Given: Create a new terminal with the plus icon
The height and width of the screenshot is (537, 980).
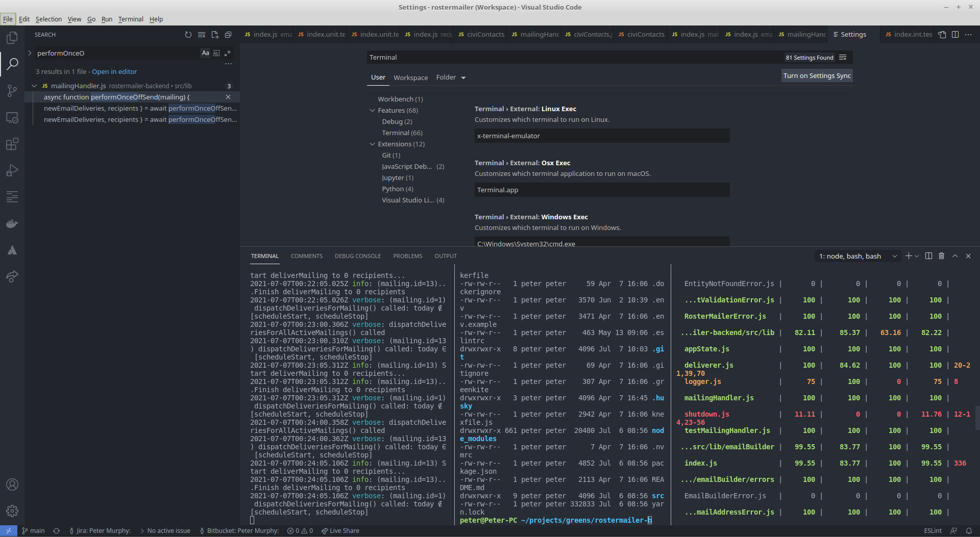Looking at the screenshot, I should (909, 255).
